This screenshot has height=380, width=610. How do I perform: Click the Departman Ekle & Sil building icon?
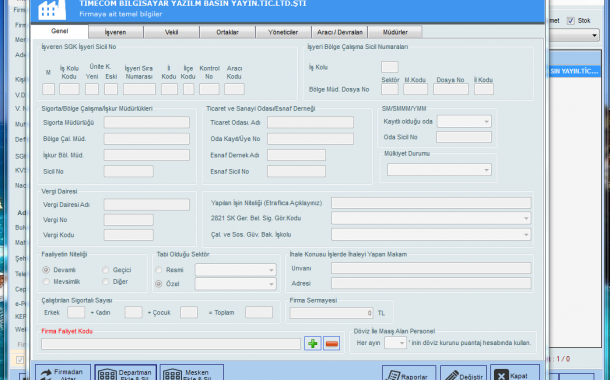pyautogui.click(x=107, y=375)
